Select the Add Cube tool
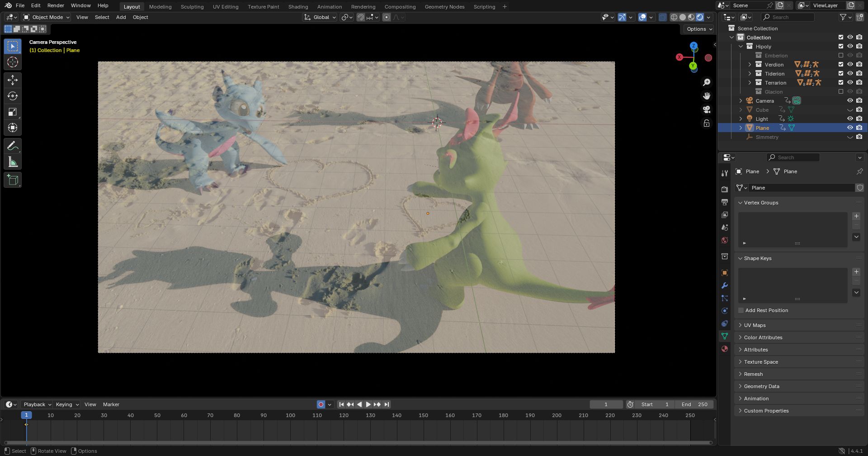Screen dimensions: 868x456 (13, 180)
